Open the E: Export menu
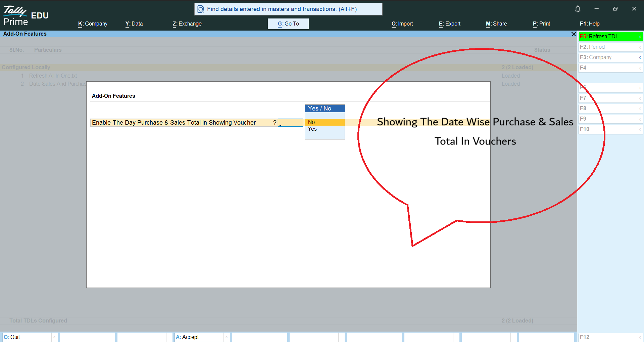 pos(449,24)
